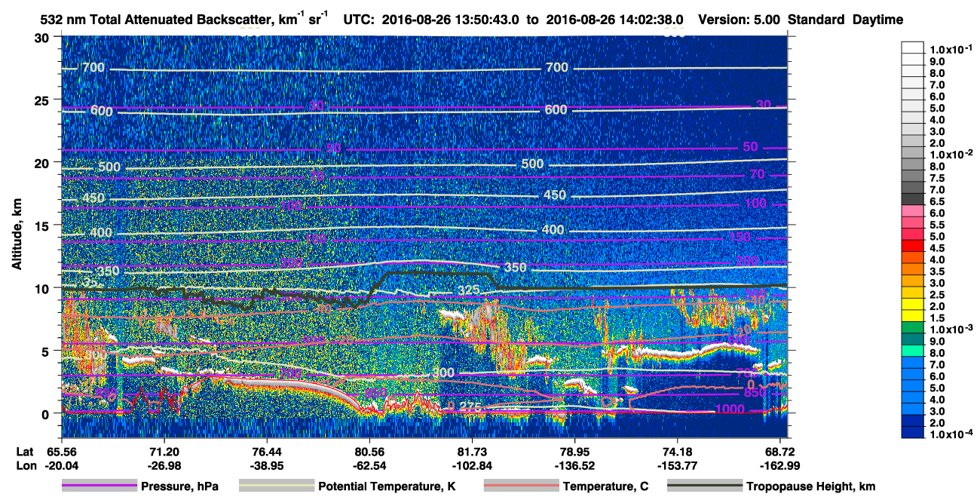The image size is (980, 503).
Task: Click longitude value '-136.52'
Action: 575,465
